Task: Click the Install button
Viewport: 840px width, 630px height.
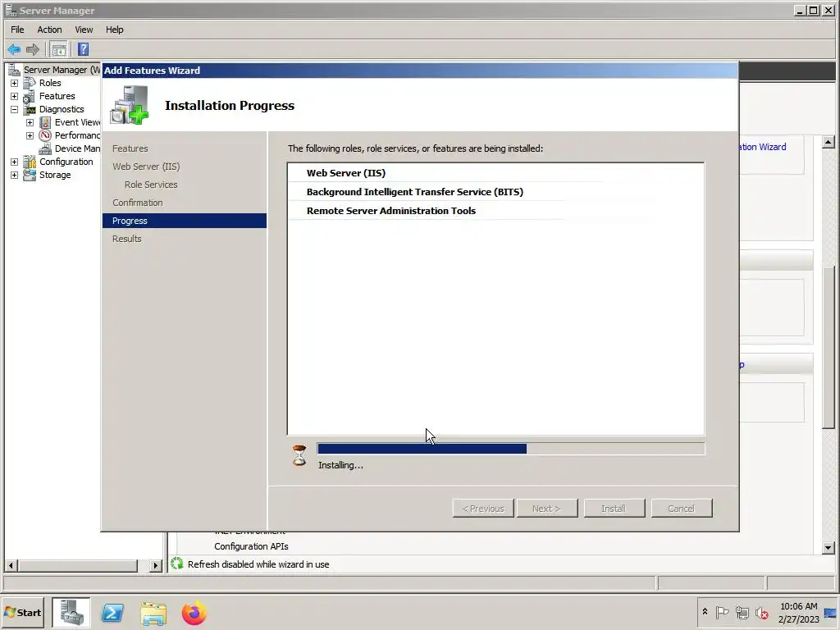Action: [x=614, y=509]
